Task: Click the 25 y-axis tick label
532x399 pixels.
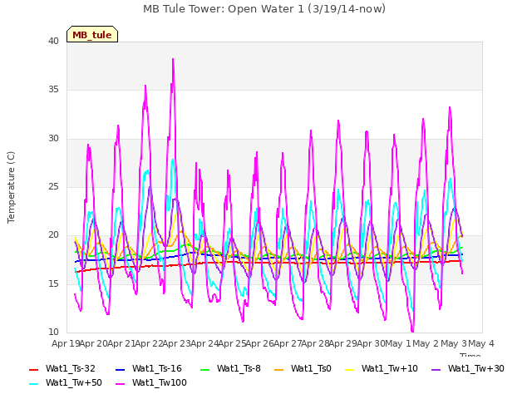Action: point(53,186)
